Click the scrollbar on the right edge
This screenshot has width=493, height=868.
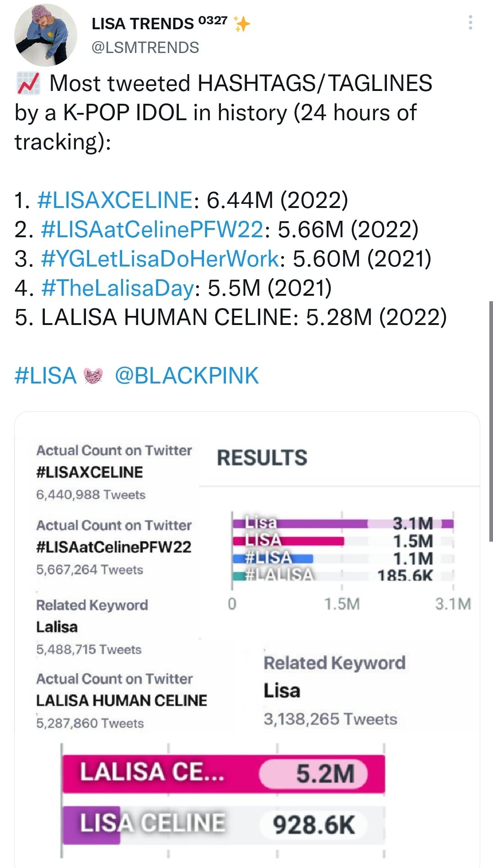(490, 421)
